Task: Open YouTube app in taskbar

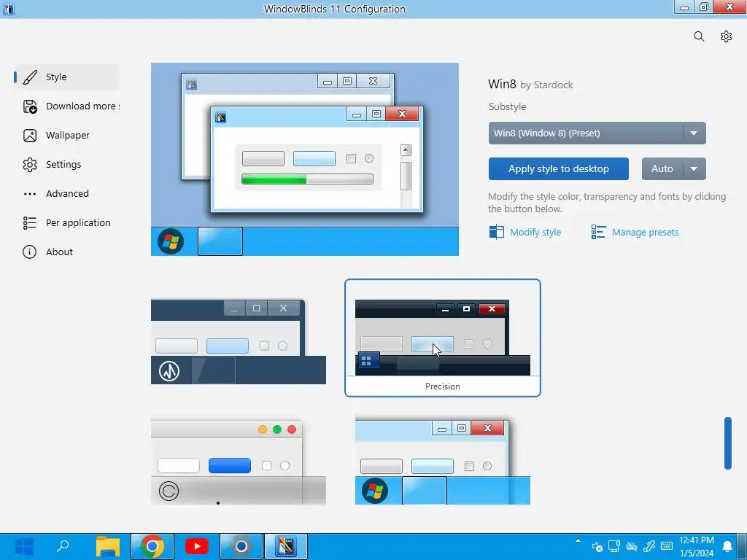Action: click(x=197, y=546)
